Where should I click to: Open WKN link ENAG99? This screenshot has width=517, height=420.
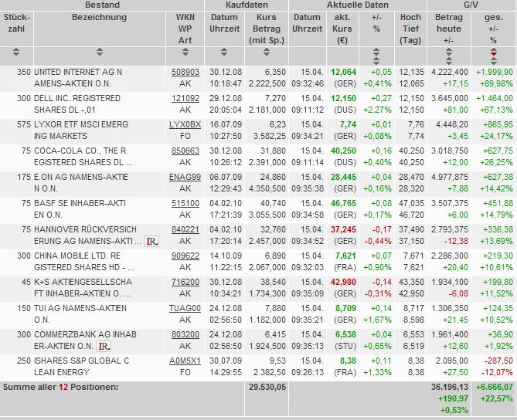coord(185,178)
